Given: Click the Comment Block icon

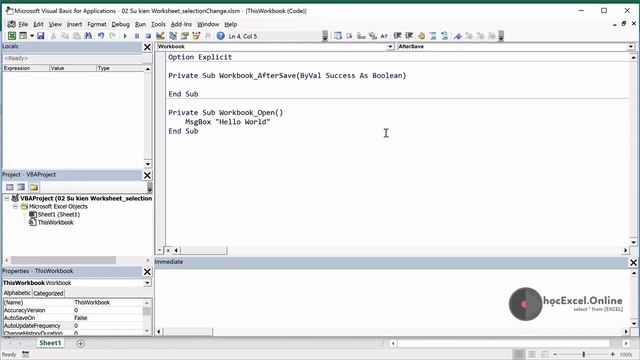Looking at the screenshot, I should (433, 36).
